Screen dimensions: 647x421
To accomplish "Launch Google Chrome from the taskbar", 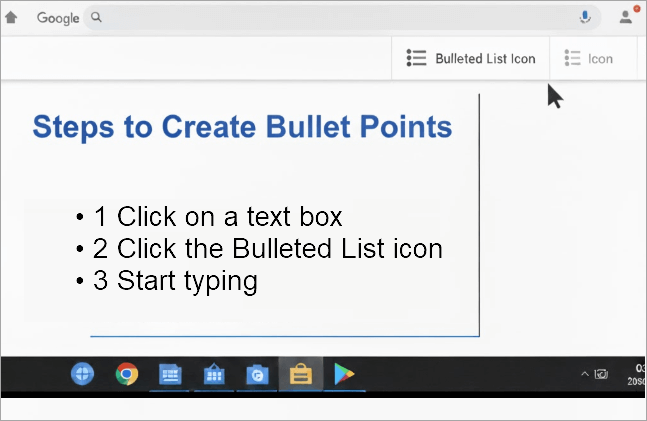I will (126, 374).
